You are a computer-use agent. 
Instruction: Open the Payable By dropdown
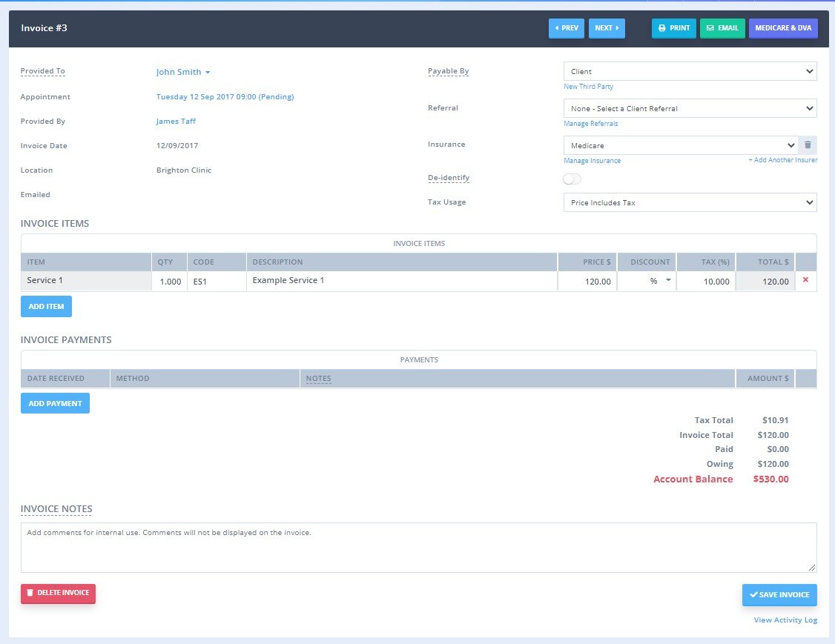click(x=690, y=71)
